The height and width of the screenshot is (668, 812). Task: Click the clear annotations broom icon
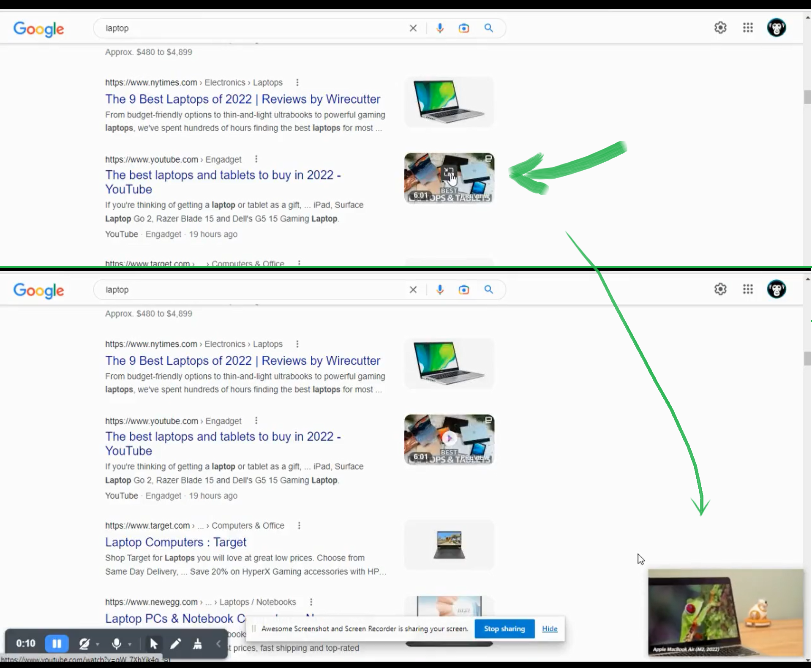click(197, 643)
